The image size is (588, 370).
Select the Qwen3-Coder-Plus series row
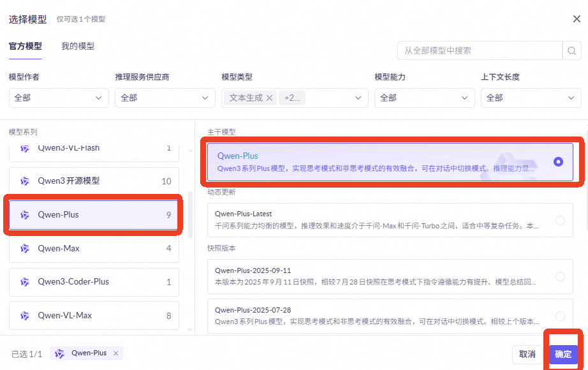point(94,282)
